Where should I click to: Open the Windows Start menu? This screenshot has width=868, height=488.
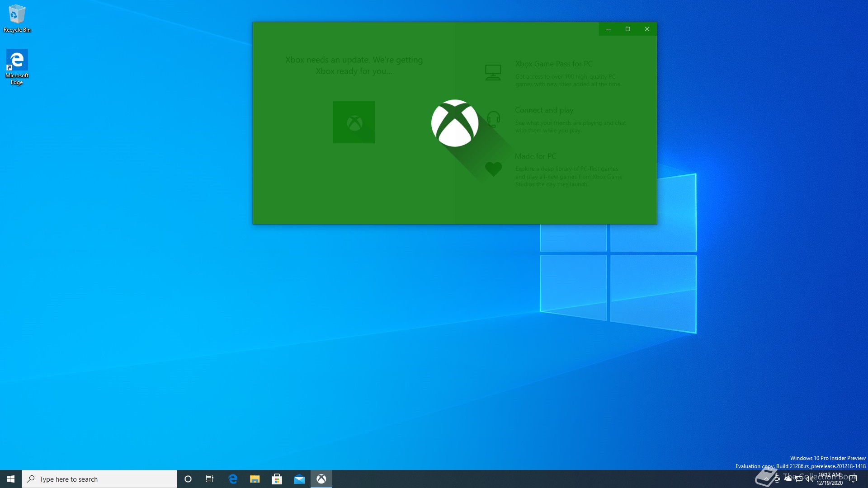tap(11, 479)
